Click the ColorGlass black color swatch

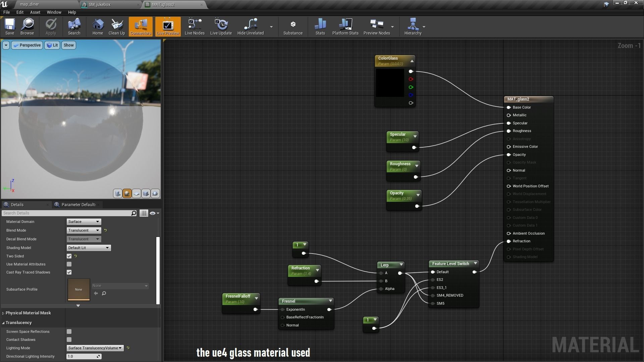click(390, 83)
